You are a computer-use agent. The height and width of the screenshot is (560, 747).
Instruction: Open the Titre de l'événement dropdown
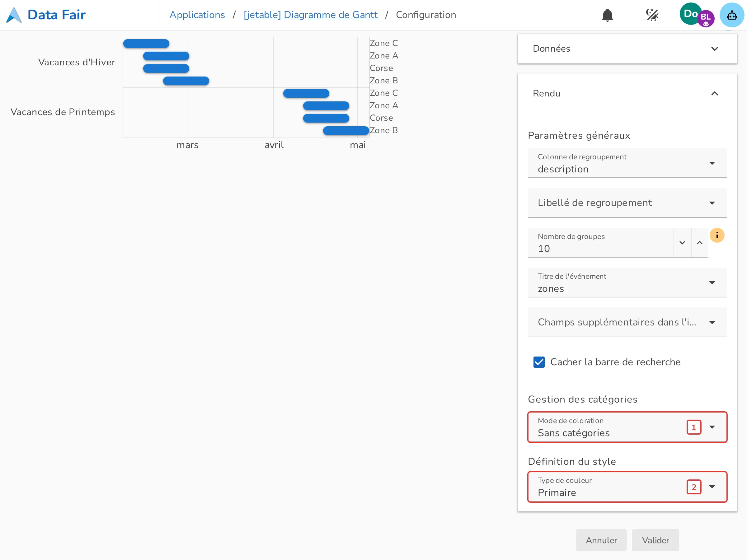click(x=627, y=282)
